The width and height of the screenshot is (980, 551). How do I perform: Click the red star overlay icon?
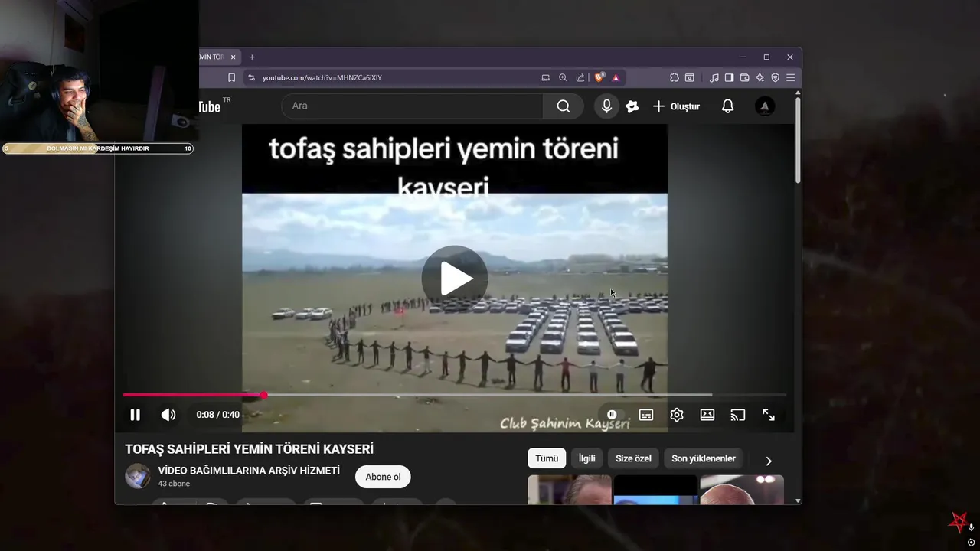tap(959, 522)
